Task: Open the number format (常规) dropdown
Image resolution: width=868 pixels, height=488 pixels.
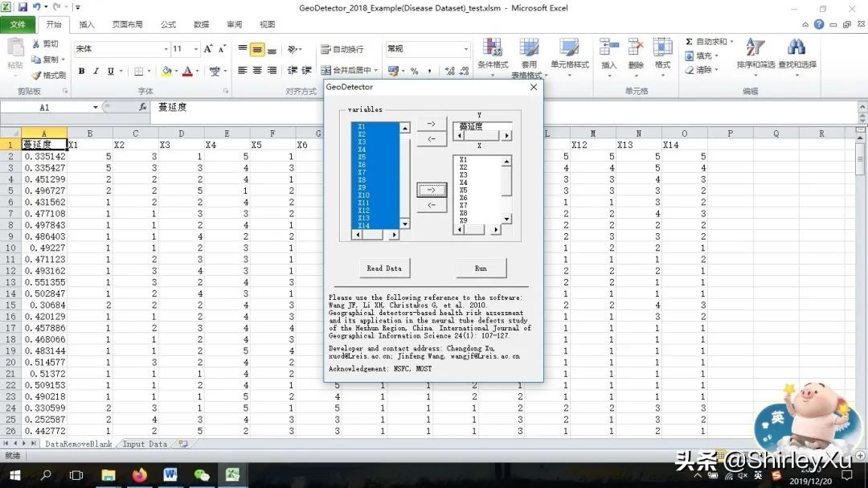Action: (465, 49)
